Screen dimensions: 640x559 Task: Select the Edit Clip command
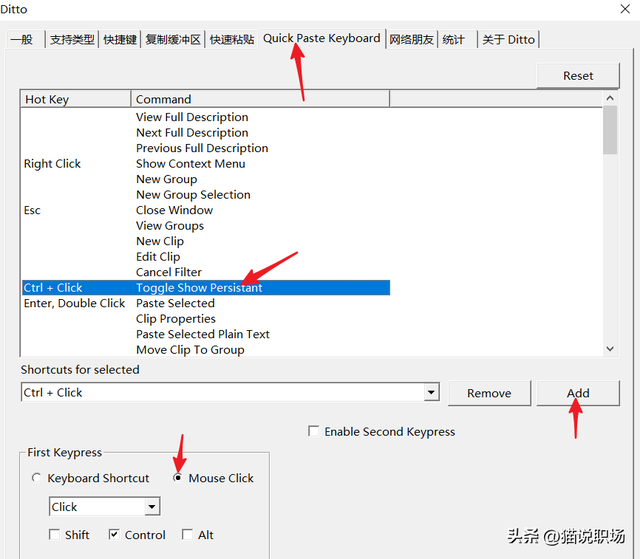pyautogui.click(x=158, y=257)
